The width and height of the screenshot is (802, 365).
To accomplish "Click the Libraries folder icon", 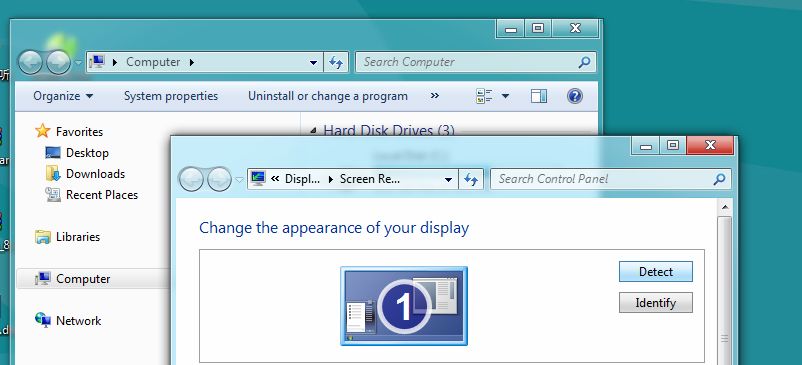I will (43, 237).
